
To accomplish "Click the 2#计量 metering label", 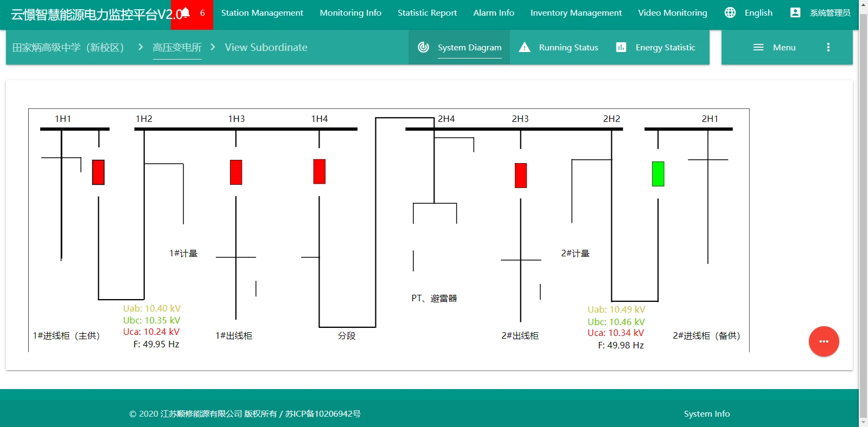I will [x=576, y=253].
